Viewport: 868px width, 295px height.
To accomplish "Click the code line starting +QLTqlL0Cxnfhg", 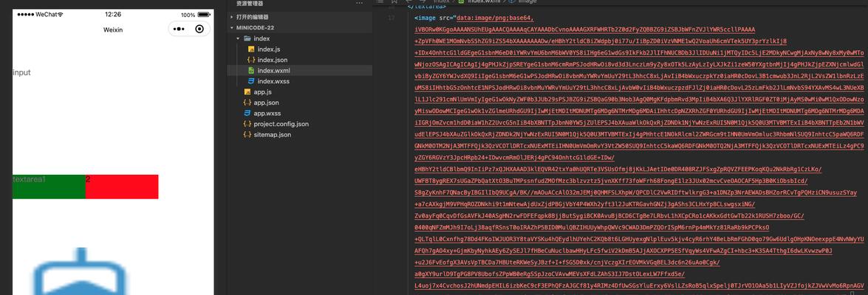I will (x=640, y=239).
